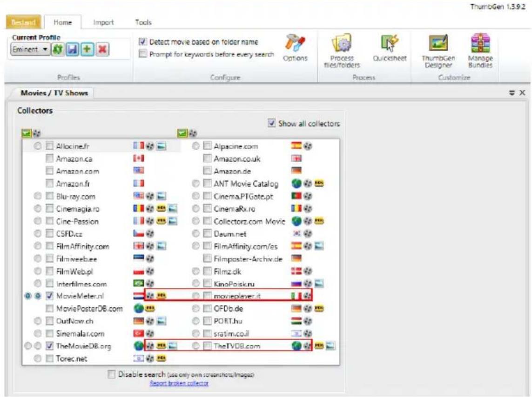The height and width of the screenshot is (397, 532).
Task: Click the text "OutNow.ch"
Action: (74, 321)
